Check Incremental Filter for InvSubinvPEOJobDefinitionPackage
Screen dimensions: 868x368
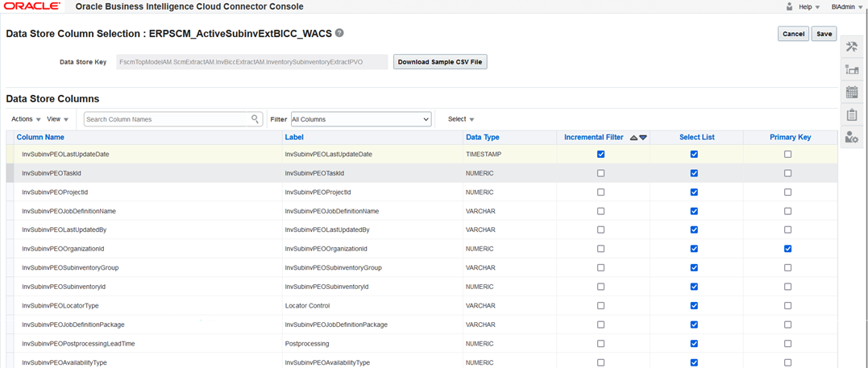tap(601, 325)
